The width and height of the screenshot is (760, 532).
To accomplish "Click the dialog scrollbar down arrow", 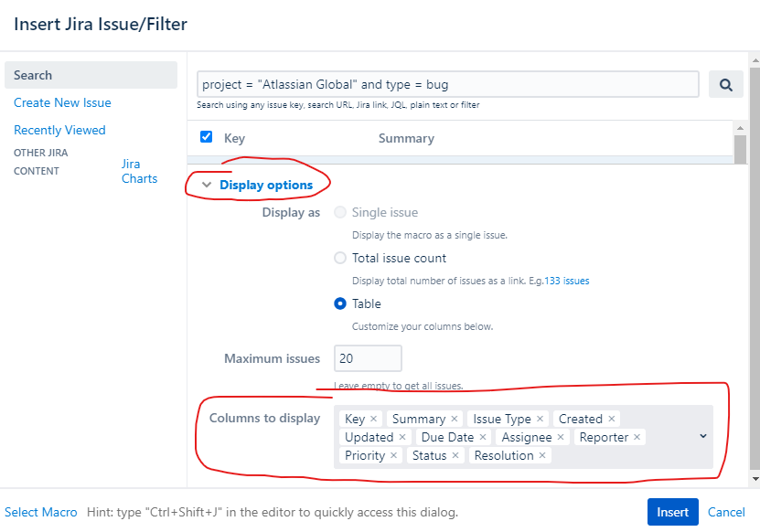I will 755,479.
